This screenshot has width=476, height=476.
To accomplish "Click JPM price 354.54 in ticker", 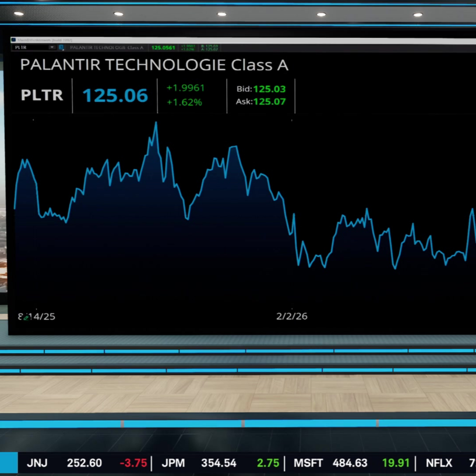I will pyautogui.click(x=219, y=463).
